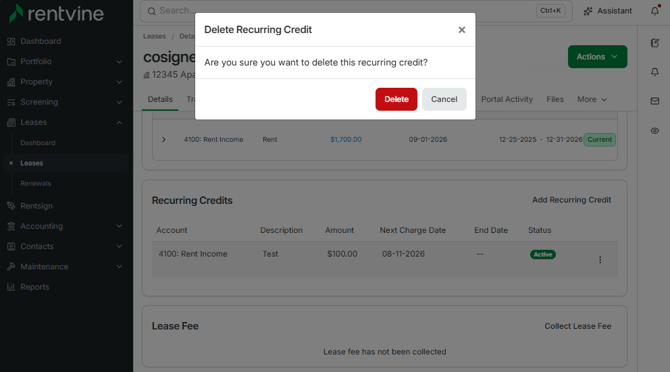The width and height of the screenshot is (670, 372).
Task: Click the $100.00 credit amount
Action: (342, 254)
